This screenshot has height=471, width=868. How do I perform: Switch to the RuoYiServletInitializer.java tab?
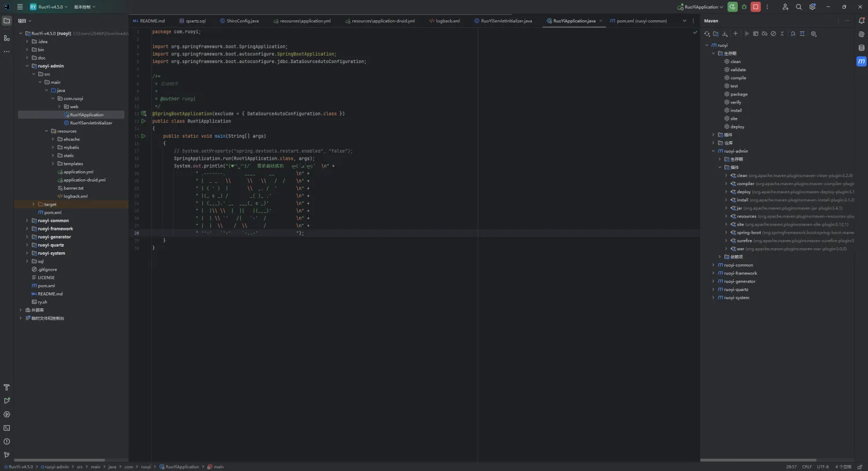(x=503, y=21)
